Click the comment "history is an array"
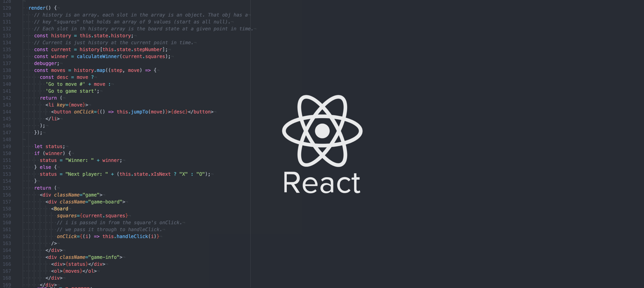The height and width of the screenshot is (288, 644). click(141, 15)
